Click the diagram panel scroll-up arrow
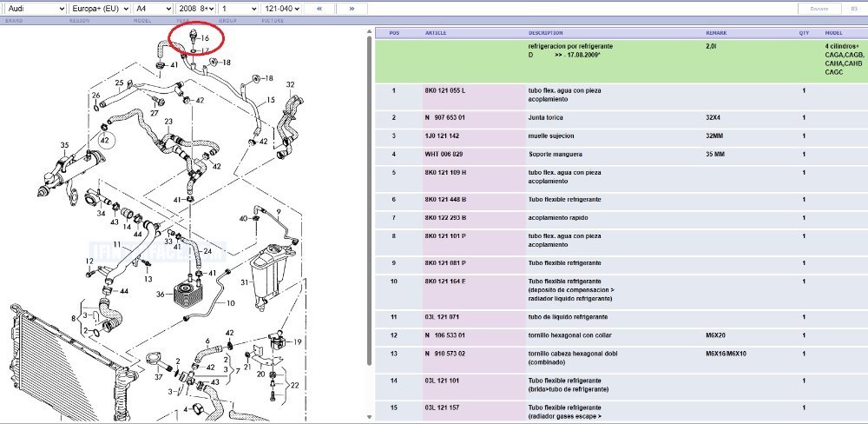This screenshot has width=868, height=424. (x=369, y=31)
